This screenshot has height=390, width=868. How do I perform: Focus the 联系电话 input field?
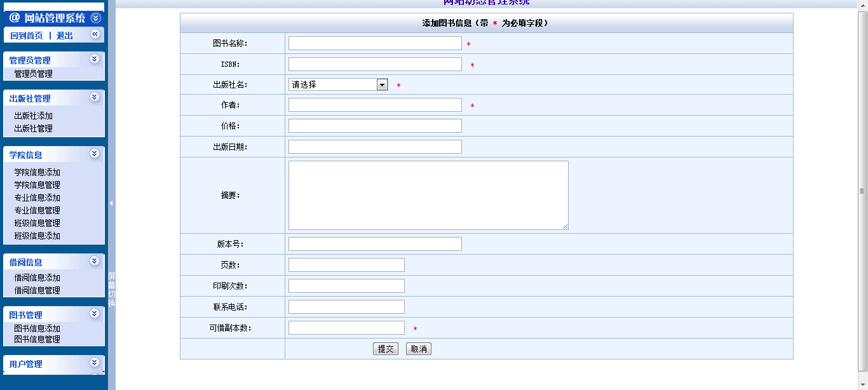pyautogui.click(x=346, y=307)
